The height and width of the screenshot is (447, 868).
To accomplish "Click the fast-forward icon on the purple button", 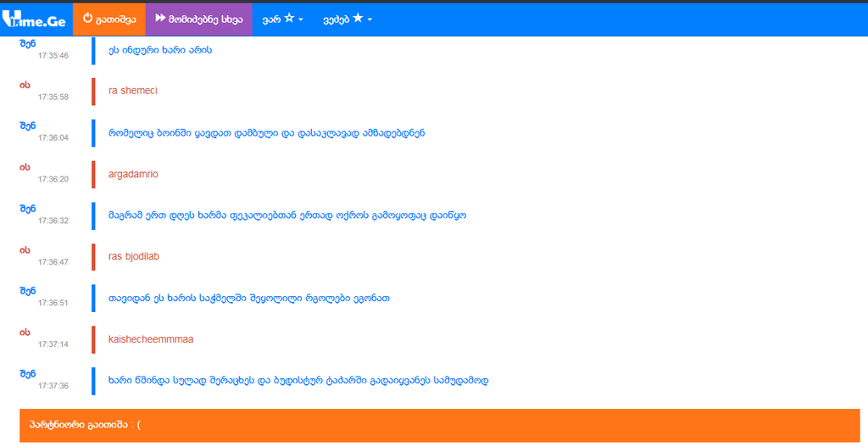I will [x=160, y=19].
